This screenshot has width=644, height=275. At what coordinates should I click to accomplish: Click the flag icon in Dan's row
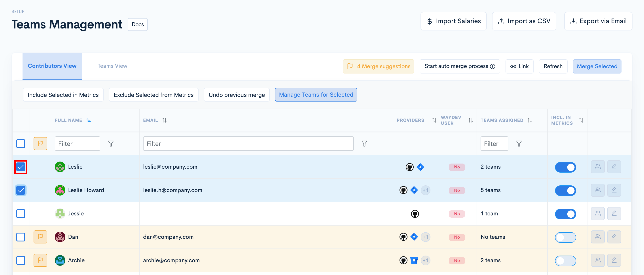click(40, 237)
